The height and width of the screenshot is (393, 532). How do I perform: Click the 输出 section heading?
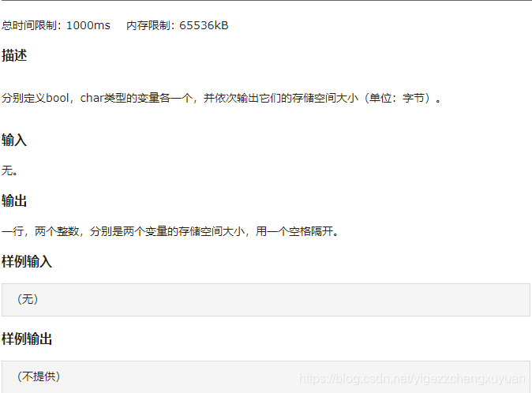14,200
